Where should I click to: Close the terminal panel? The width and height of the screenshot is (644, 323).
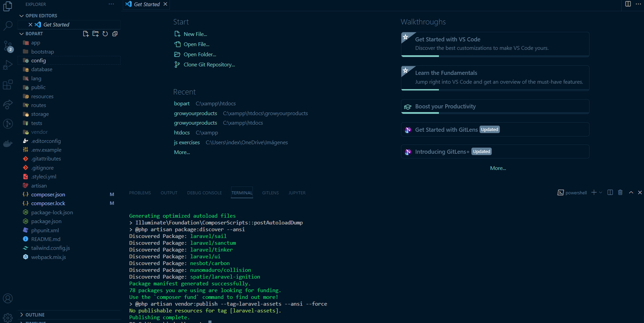tap(640, 193)
